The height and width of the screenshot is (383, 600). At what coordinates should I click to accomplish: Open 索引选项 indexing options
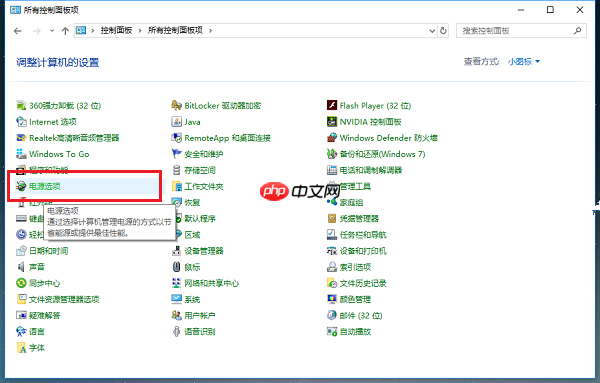(x=349, y=267)
